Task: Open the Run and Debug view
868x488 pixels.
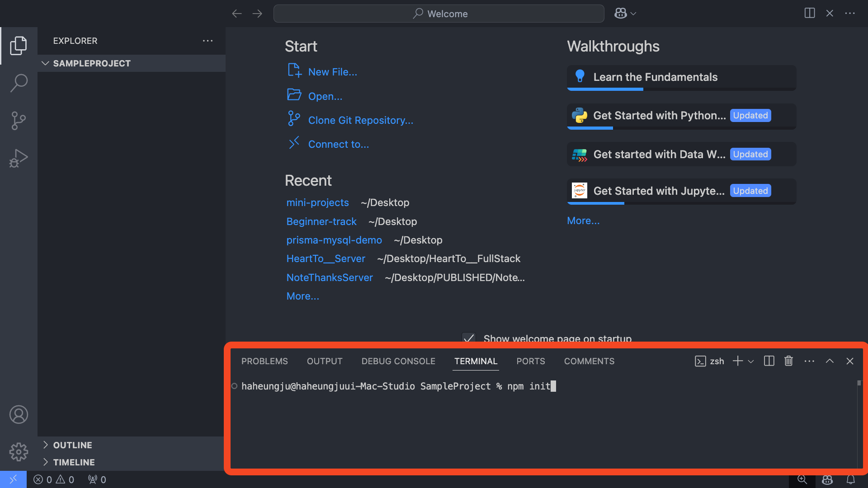Action: (19, 158)
